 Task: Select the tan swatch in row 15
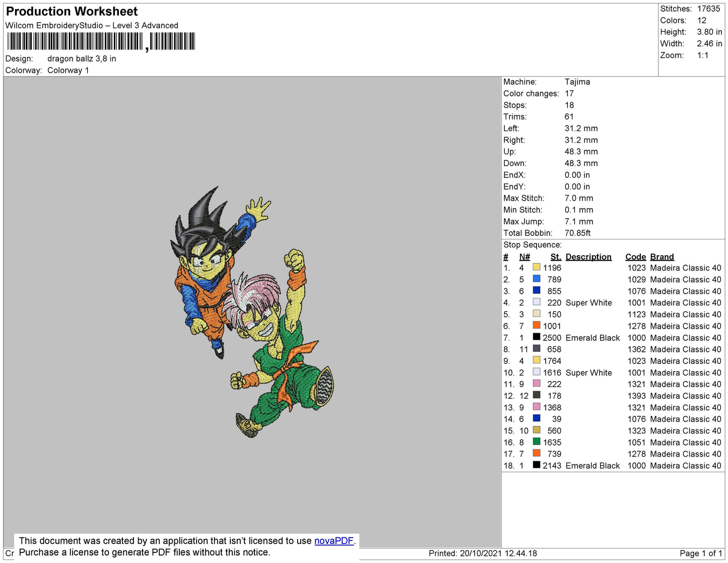[537, 430]
